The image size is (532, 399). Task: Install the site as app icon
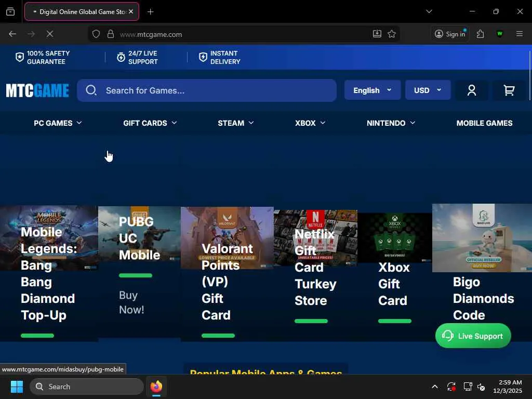pyautogui.click(x=377, y=34)
